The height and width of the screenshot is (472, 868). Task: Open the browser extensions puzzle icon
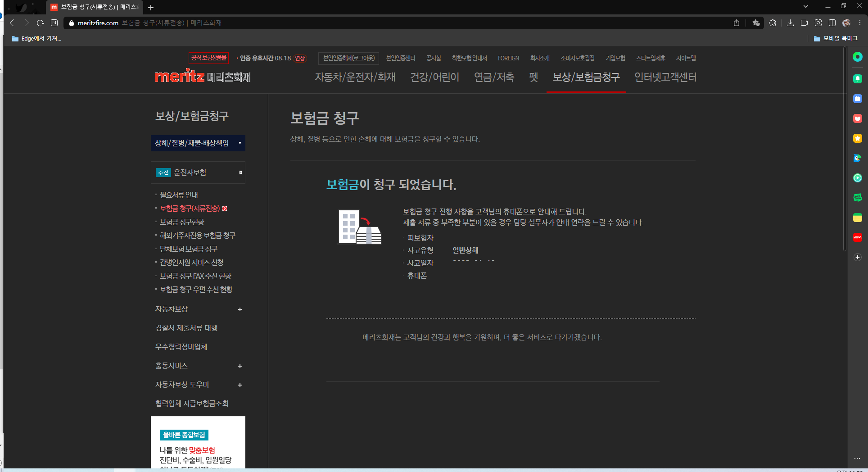(773, 23)
